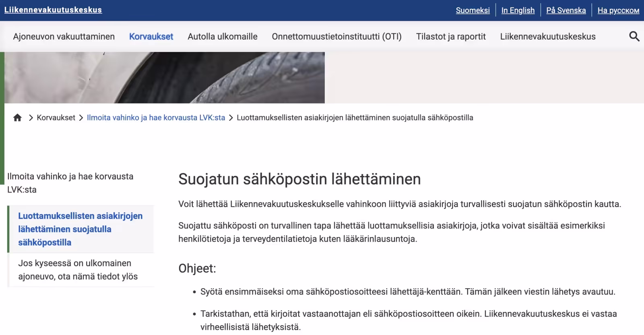644x335 pixels.
Task: Open Ajoneuvon vakuuttaminen menu
Action: coord(64,36)
